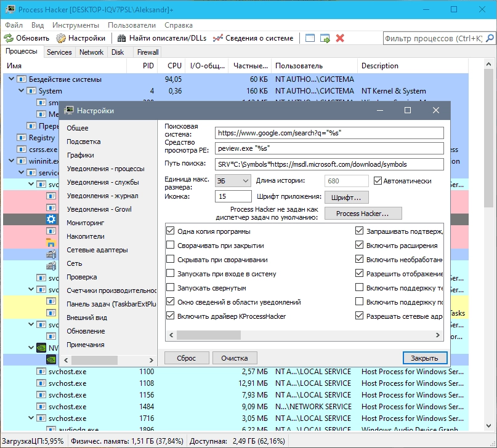Switch to the Services tab
Viewport: 497px width, 448px height.
click(x=59, y=52)
